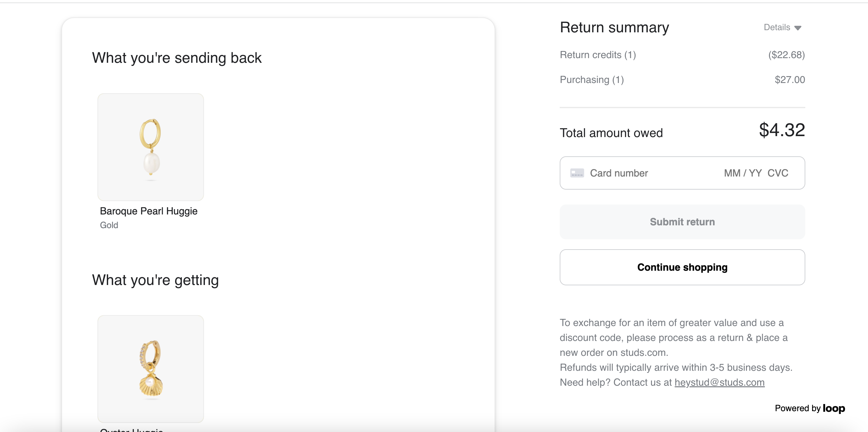Click the Loop logo
Screen dimensions: 868x432
(834, 408)
